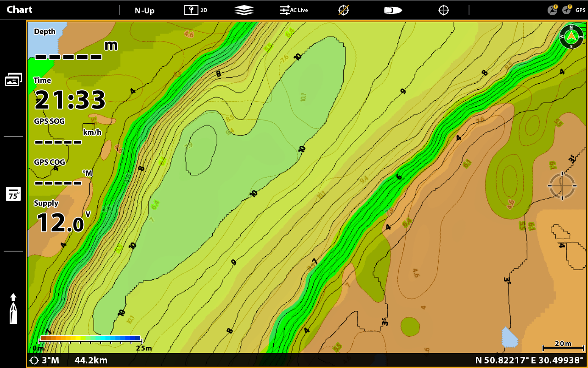The width and height of the screenshot is (588, 368).
Task: Click the Time 21:33 data box
Action: point(69,95)
